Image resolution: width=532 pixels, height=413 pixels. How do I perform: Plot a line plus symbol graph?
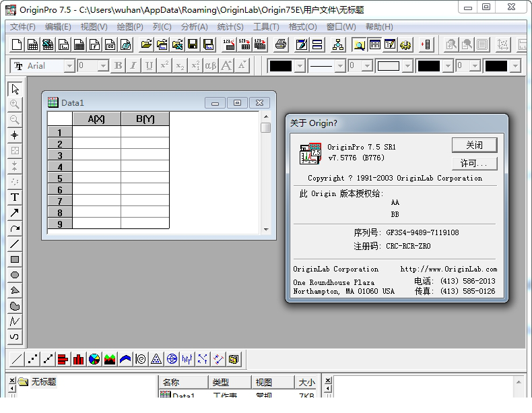[x=48, y=359]
